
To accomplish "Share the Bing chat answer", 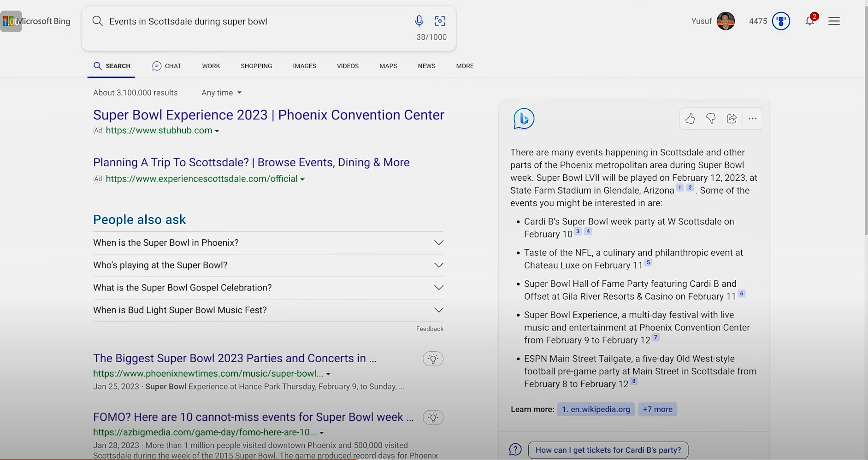I will pyautogui.click(x=732, y=119).
